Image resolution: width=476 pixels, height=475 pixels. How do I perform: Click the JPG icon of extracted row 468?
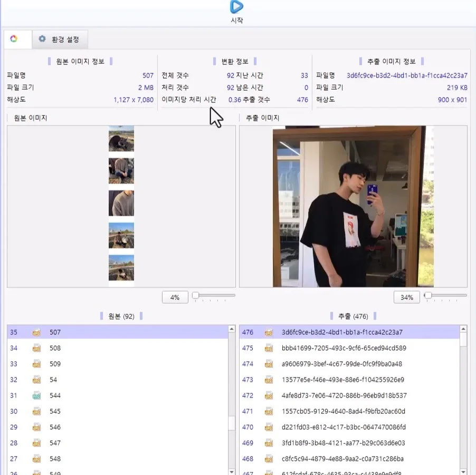(x=269, y=459)
